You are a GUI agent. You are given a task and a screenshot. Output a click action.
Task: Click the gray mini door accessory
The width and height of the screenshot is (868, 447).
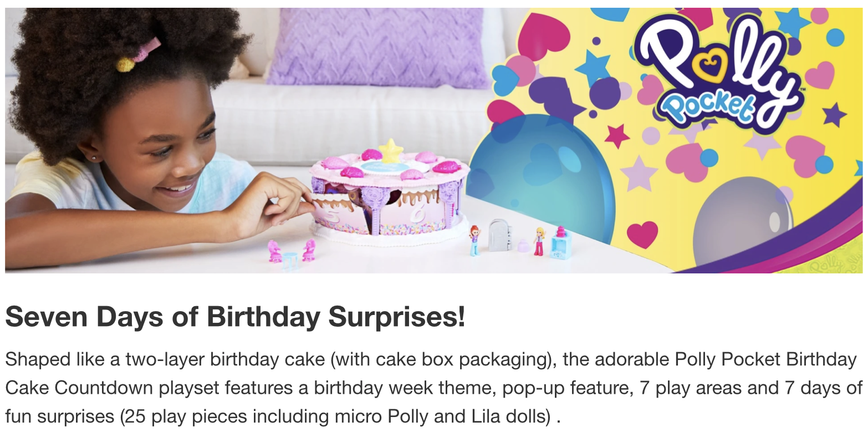click(x=498, y=235)
